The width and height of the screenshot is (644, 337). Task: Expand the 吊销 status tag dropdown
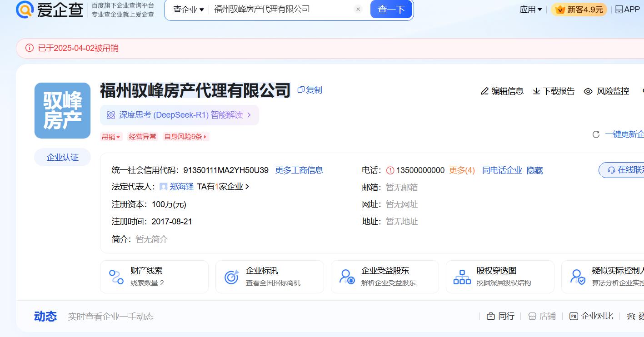point(111,137)
